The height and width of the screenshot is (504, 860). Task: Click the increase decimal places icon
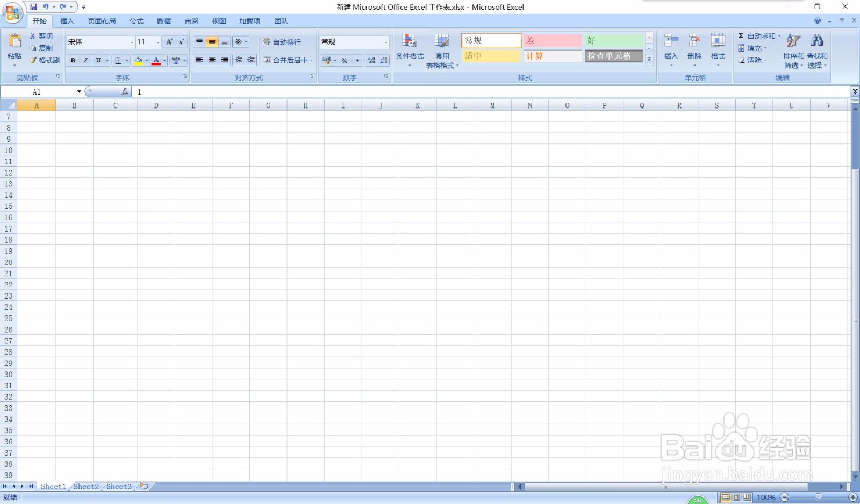point(371,60)
